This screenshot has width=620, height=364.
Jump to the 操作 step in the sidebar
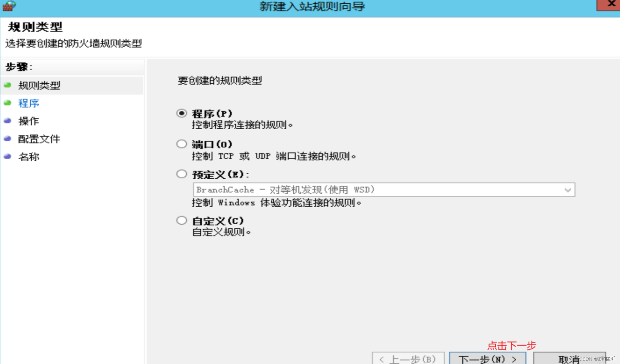coord(29,121)
